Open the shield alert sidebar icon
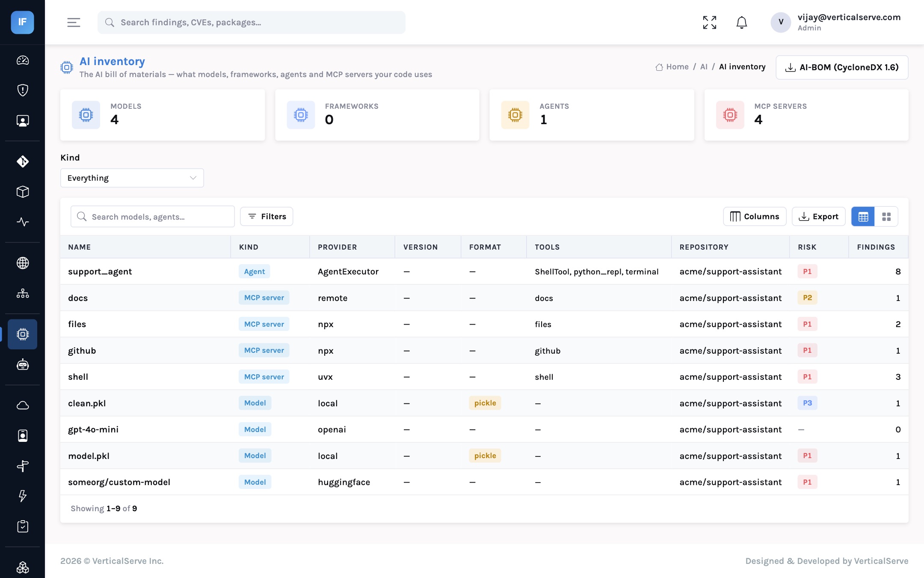Screen dimensions: 924x578 tap(23, 90)
